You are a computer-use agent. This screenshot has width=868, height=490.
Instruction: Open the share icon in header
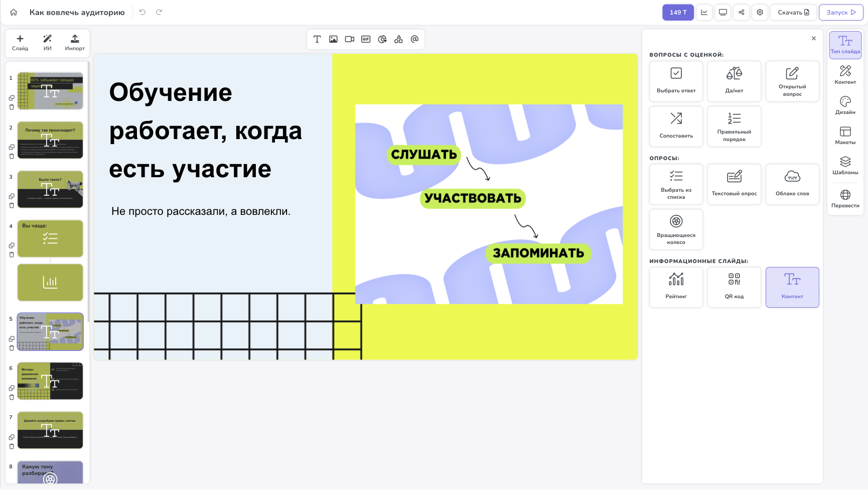[742, 13]
